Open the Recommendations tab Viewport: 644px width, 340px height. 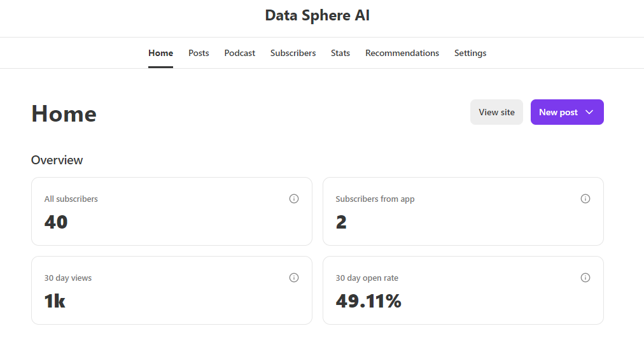pyautogui.click(x=402, y=53)
